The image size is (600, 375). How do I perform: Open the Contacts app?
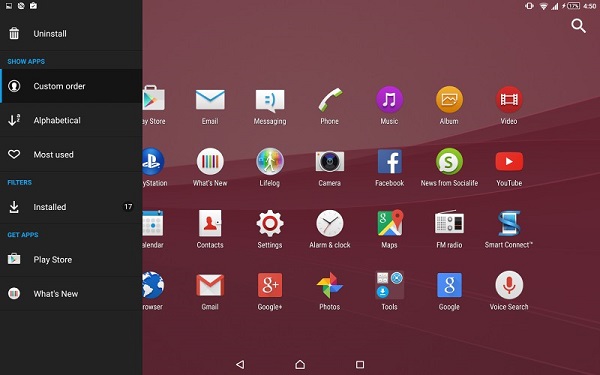point(210,230)
